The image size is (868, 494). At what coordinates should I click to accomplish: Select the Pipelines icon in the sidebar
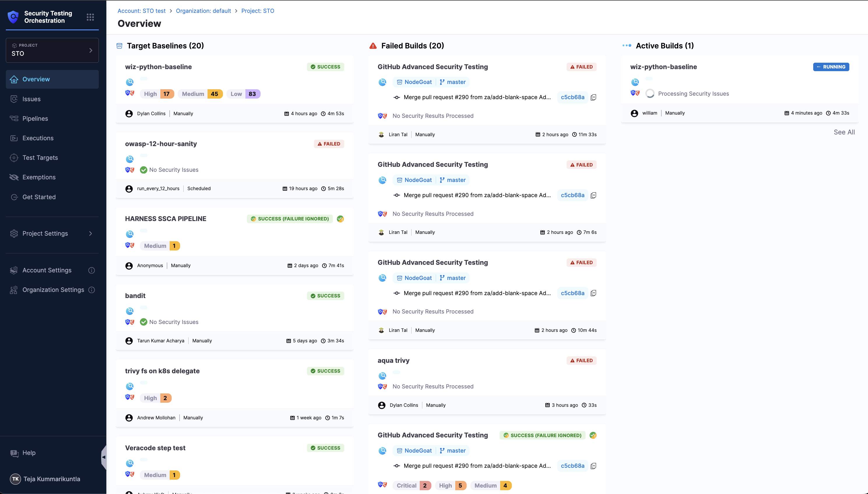(14, 118)
